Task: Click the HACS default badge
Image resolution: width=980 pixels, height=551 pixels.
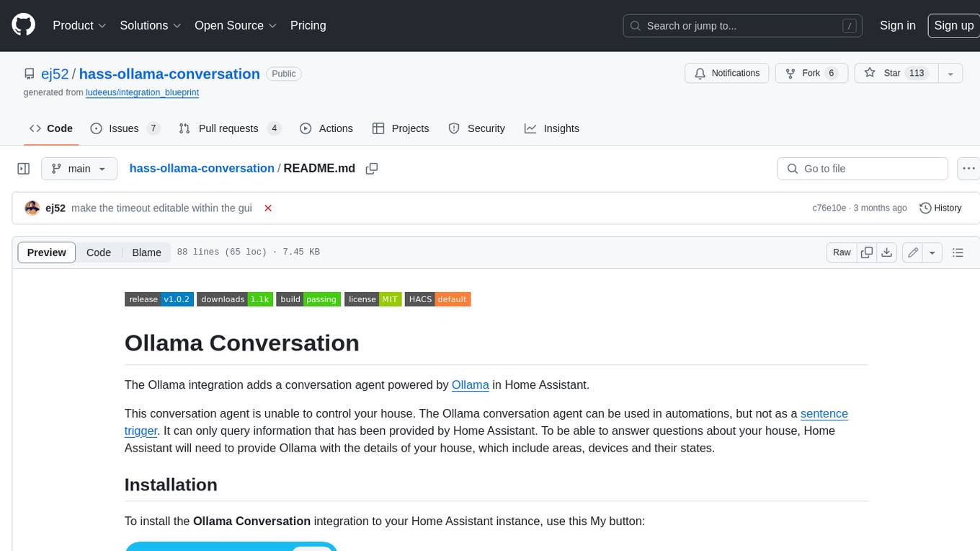Action: tap(437, 299)
